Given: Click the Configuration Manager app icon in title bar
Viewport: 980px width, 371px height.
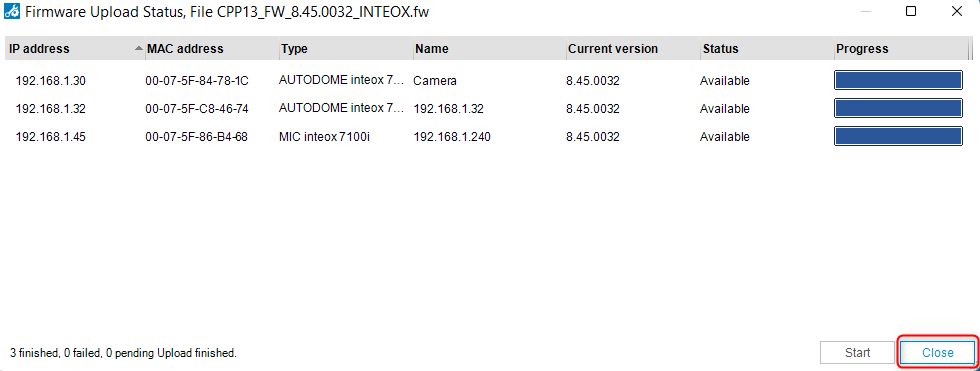Looking at the screenshot, I should tap(12, 11).
